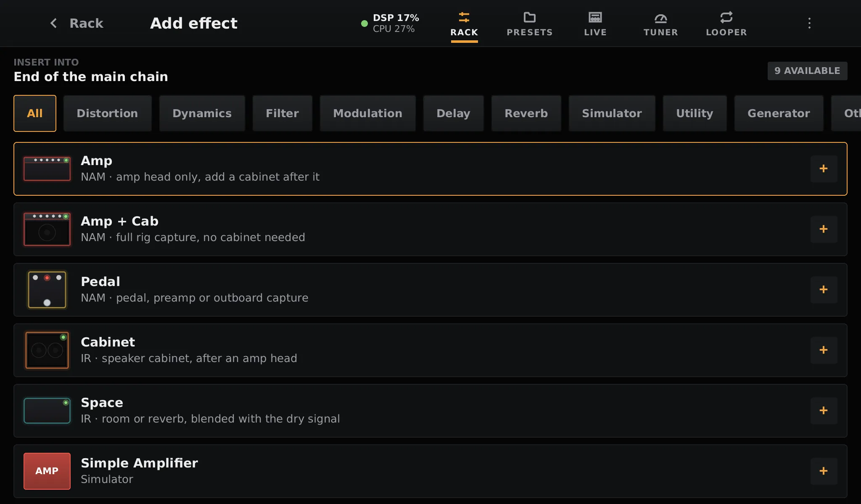Filter by Utility category
The height and width of the screenshot is (504, 861).
coord(695,113)
